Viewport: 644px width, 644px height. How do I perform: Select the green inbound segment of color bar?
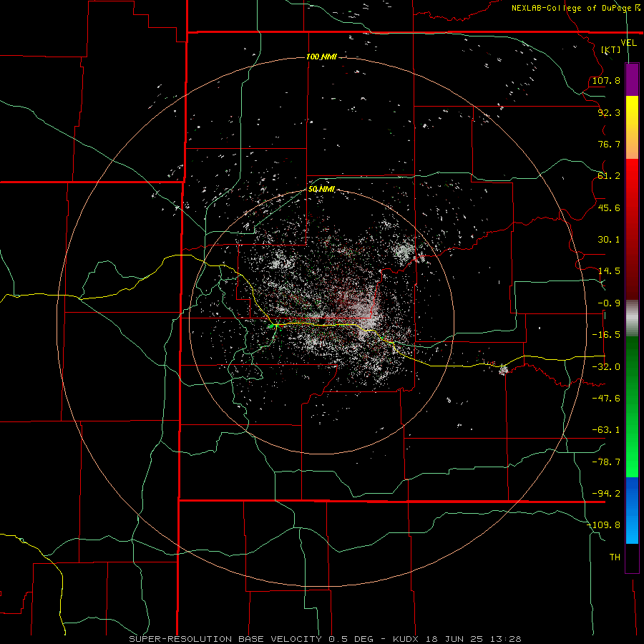tap(632, 406)
